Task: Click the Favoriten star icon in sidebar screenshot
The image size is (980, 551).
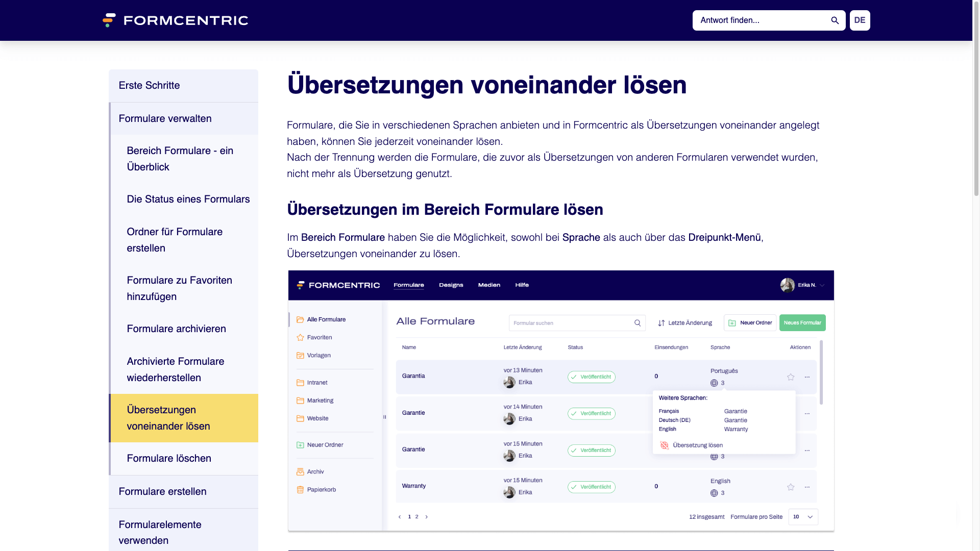Action: (300, 338)
